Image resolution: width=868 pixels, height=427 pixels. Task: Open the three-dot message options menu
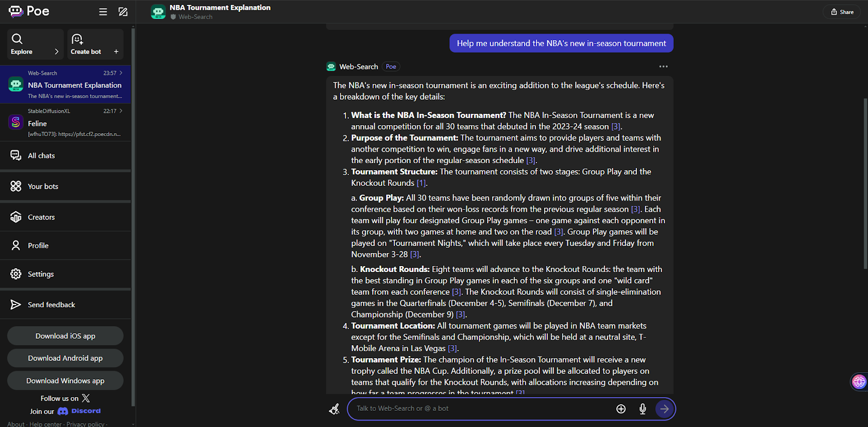663,67
